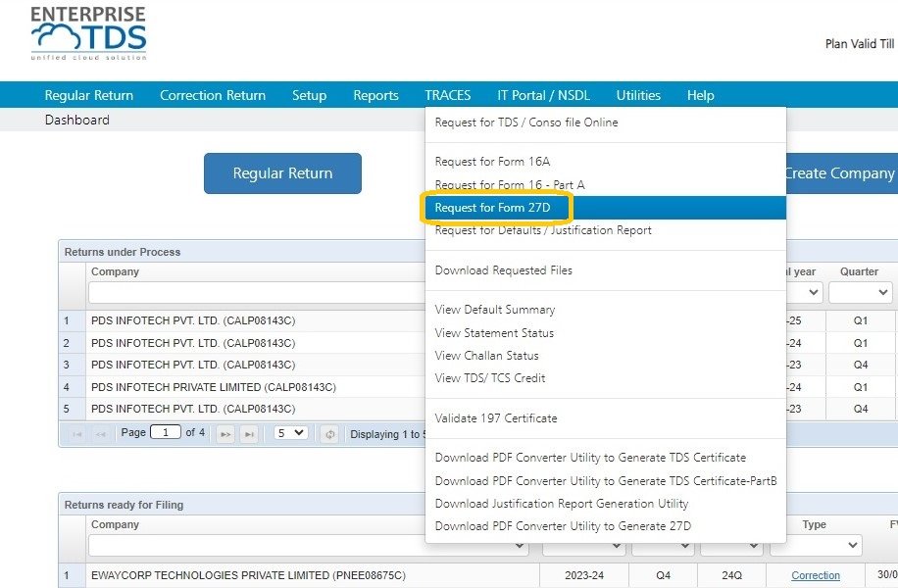The image size is (898, 588).
Task: Click the TRACES menu
Action: pyautogui.click(x=448, y=95)
